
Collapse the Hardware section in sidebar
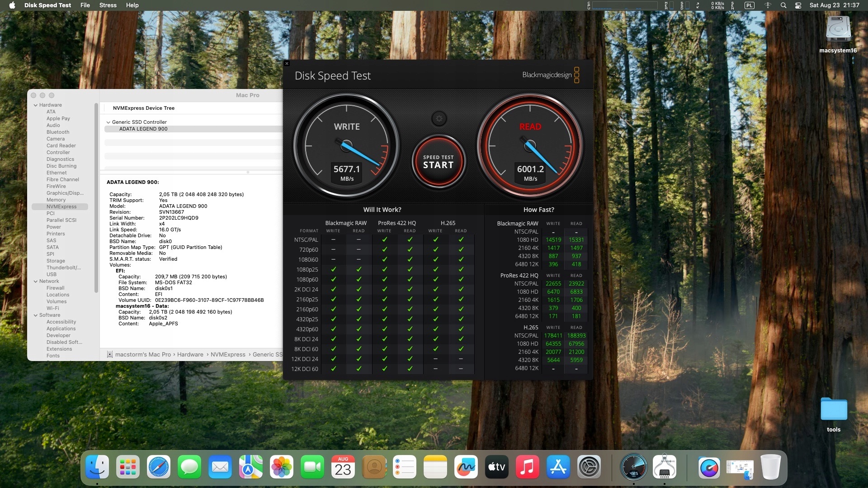point(36,105)
